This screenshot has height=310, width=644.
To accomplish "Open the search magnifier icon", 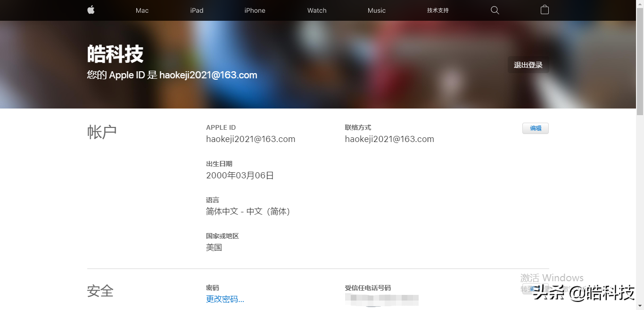I will pyautogui.click(x=495, y=10).
